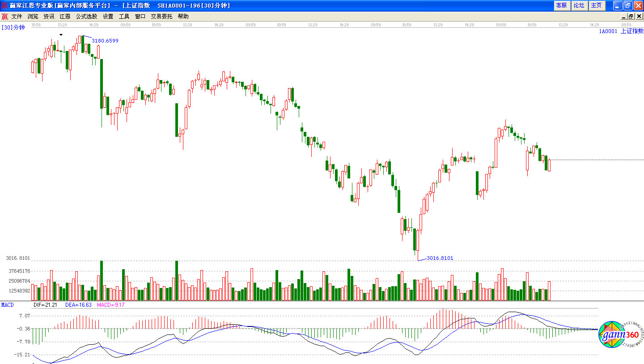This screenshot has height=364, width=644.
Task: Click the -7.78 MACD axis value
Action: tap(23, 342)
